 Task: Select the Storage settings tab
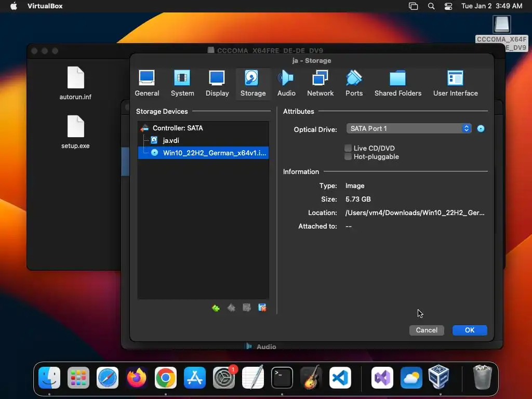(x=253, y=84)
